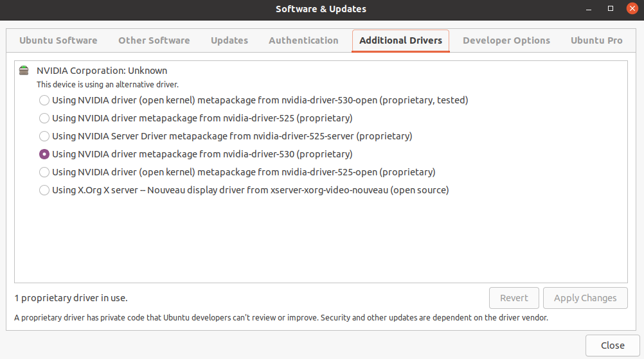Click the Apply Changes button
644x359 pixels.
[x=586, y=298]
